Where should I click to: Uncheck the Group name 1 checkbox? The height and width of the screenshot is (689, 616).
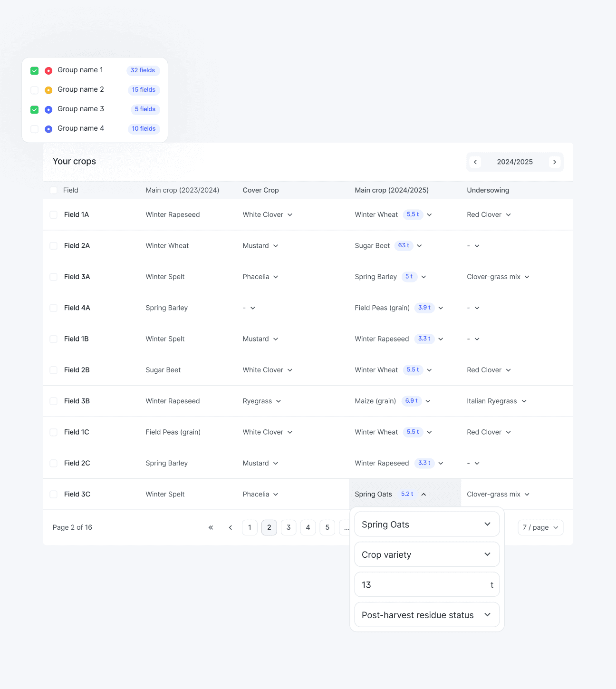[35, 71]
